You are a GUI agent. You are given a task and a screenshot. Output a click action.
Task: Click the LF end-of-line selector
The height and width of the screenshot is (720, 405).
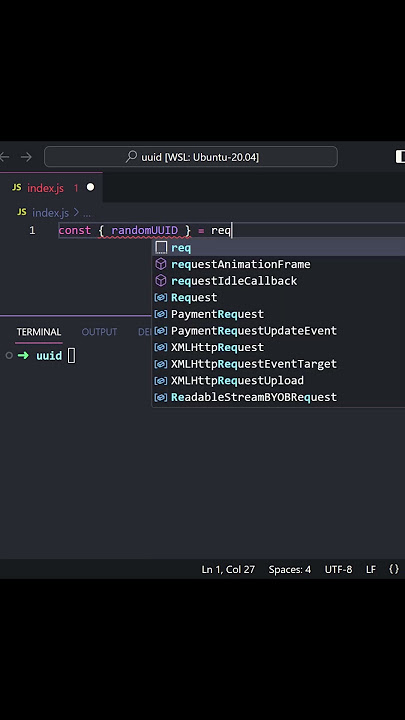(371, 569)
